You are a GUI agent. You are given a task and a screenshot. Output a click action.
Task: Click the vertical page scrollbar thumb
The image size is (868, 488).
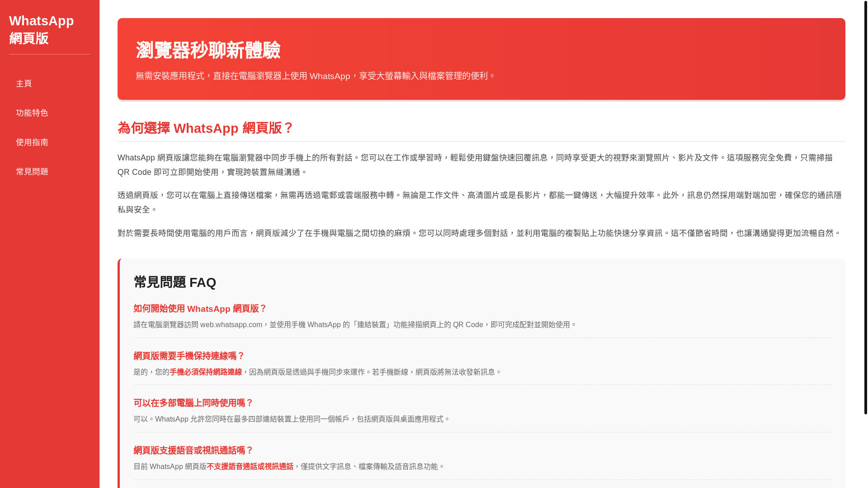[x=865, y=207]
